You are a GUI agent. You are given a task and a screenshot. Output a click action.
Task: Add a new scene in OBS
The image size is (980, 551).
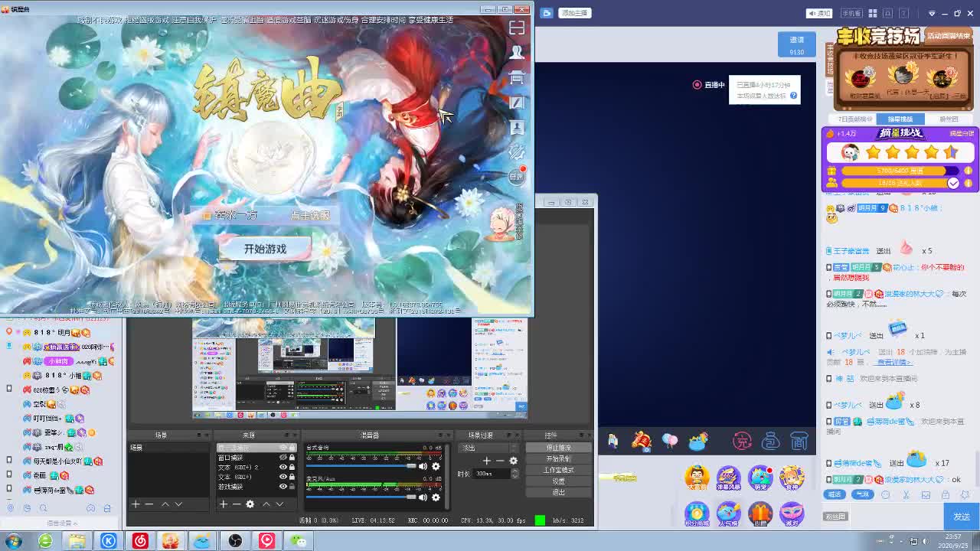[136, 504]
